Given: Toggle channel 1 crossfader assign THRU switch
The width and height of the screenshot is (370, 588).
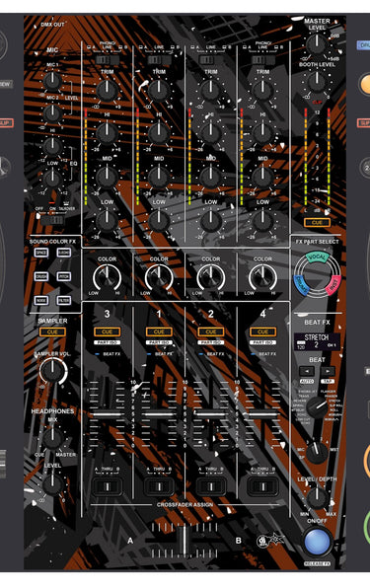Looking at the screenshot, I should (x=159, y=486).
